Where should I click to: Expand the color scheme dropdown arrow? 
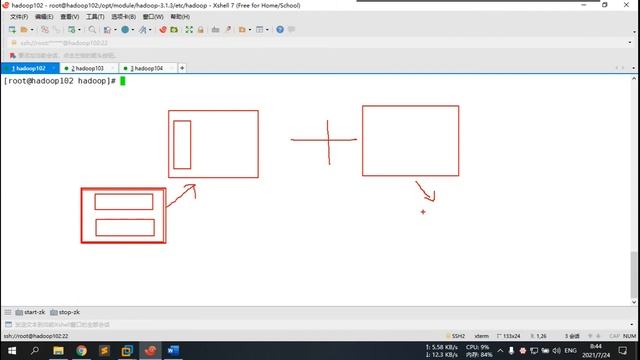115,30
